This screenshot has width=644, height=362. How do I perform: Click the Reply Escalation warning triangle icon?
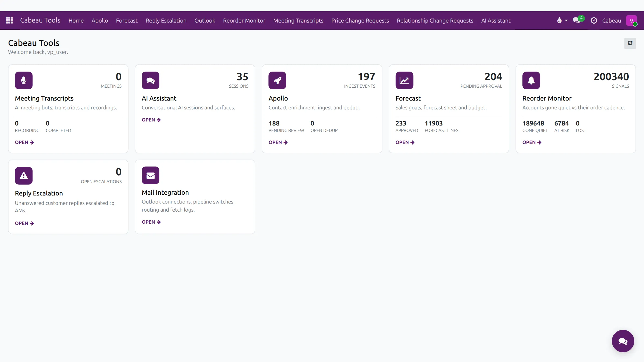[24, 176]
